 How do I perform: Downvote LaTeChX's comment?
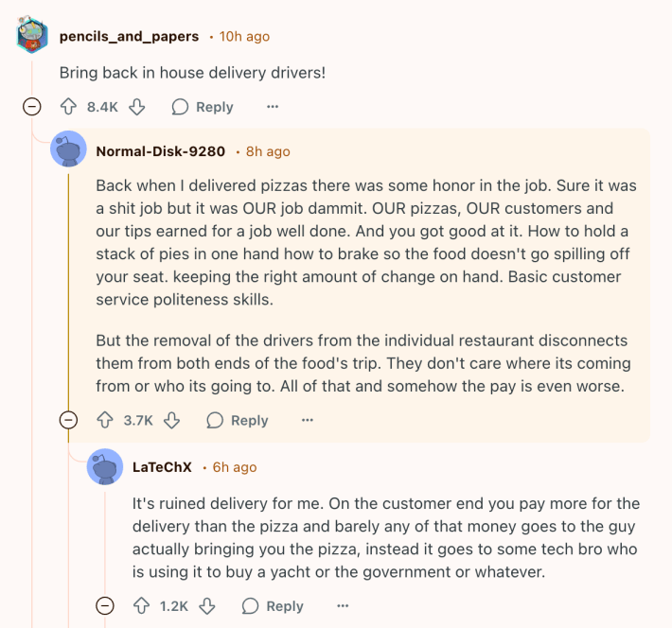[x=207, y=605]
